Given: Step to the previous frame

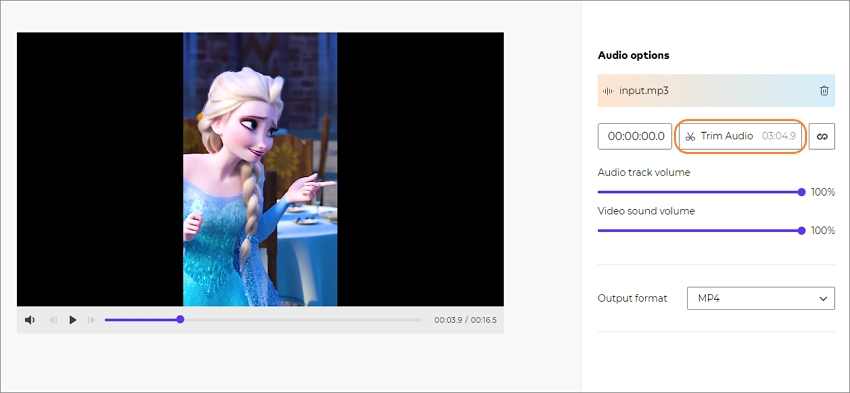Looking at the screenshot, I should pos(53,320).
